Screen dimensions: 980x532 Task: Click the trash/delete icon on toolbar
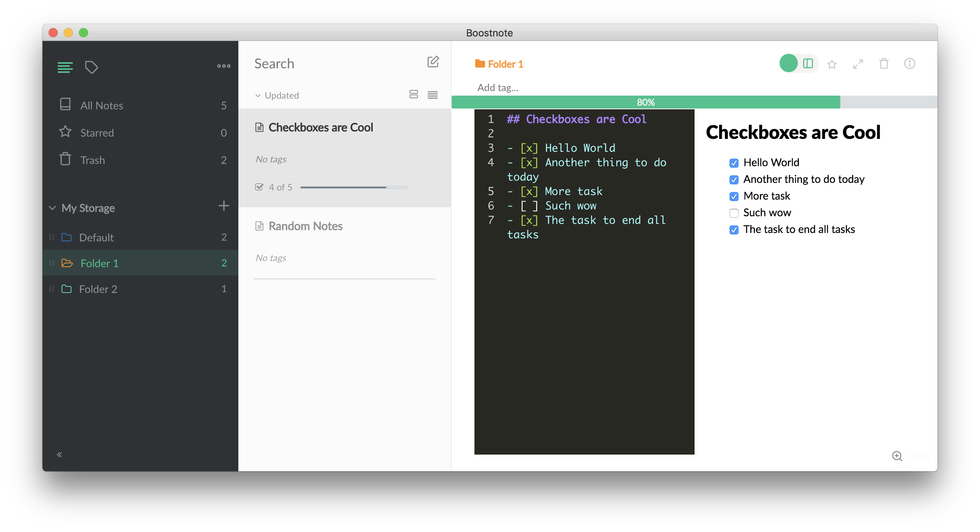(884, 63)
